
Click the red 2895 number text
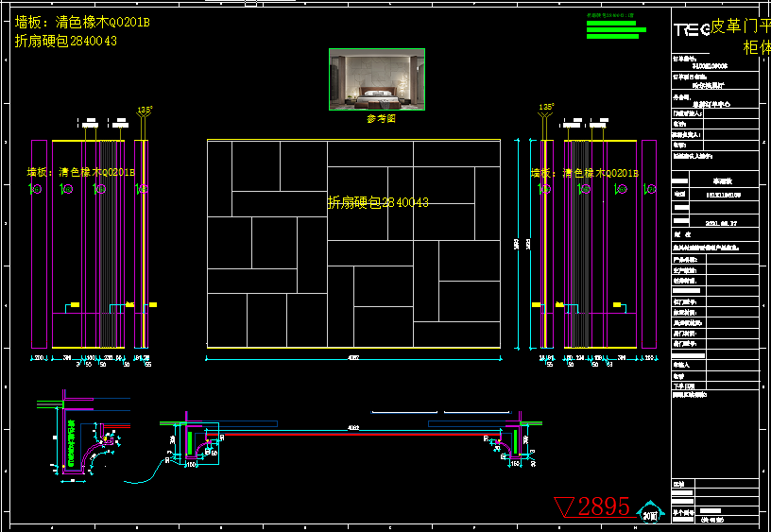pyautogui.click(x=604, y=507)
